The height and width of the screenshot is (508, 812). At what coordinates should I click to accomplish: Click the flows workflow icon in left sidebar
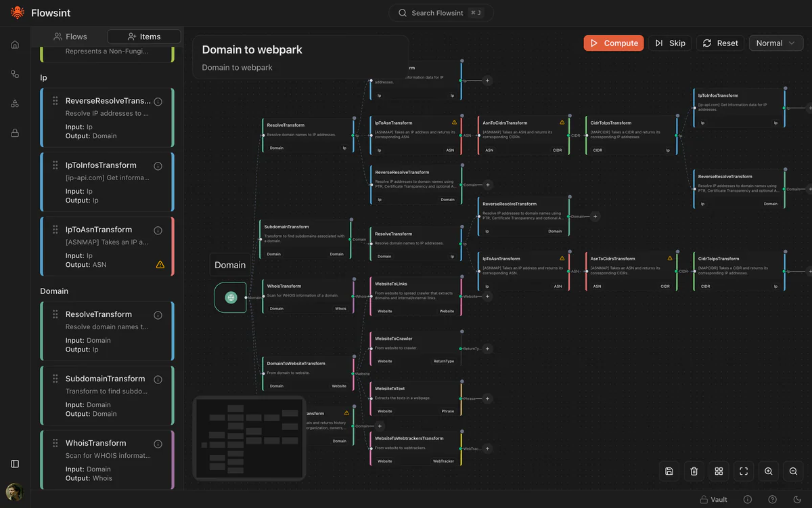(15, 74)
